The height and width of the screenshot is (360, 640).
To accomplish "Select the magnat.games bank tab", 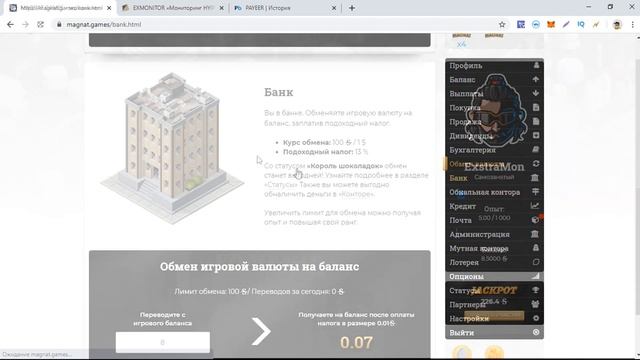I will (x=60, y=8).
